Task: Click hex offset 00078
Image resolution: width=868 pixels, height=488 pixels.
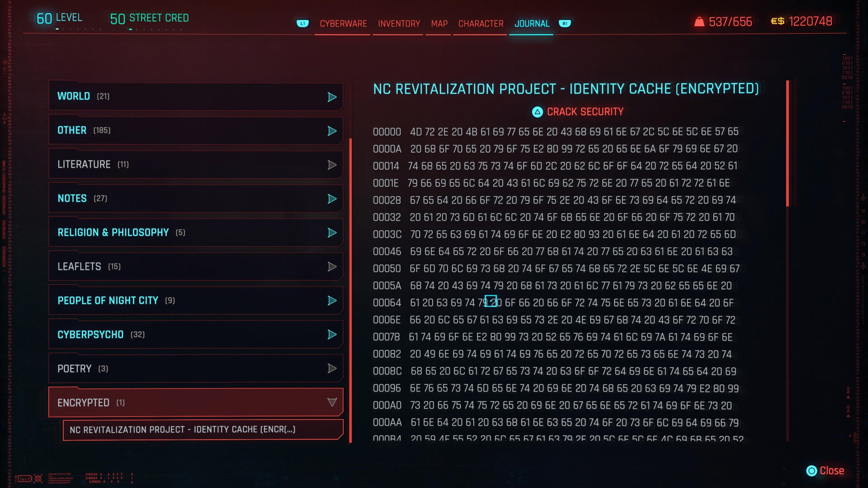Action: coord(386,337)
